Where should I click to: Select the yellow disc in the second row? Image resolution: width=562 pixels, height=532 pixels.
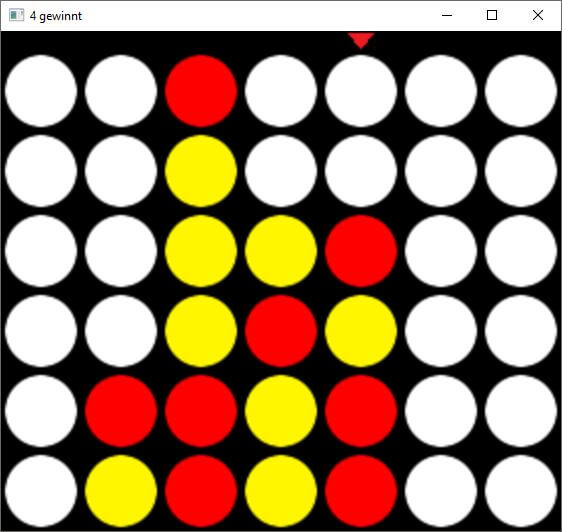click(x=201, y=171)
